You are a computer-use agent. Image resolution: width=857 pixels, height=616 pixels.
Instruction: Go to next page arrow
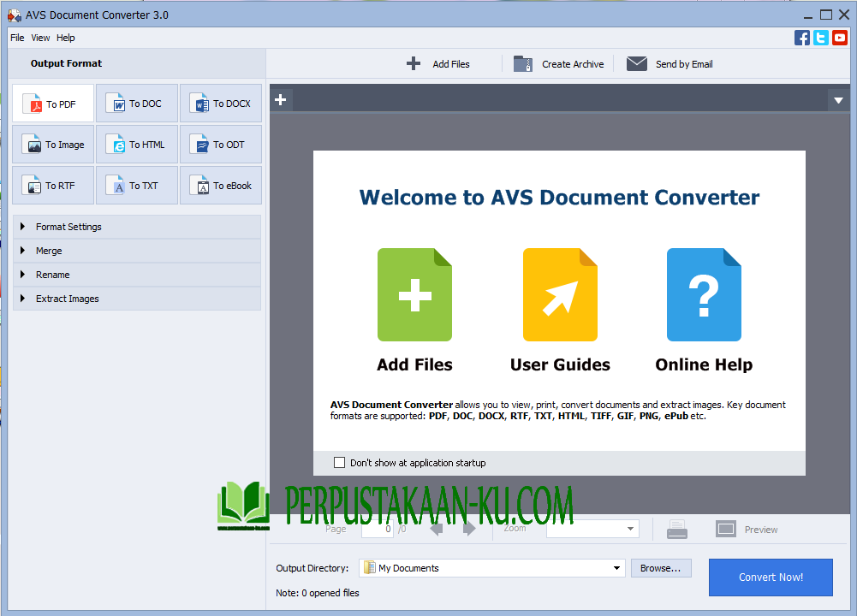pyautogui.click(x=469, y=529)
